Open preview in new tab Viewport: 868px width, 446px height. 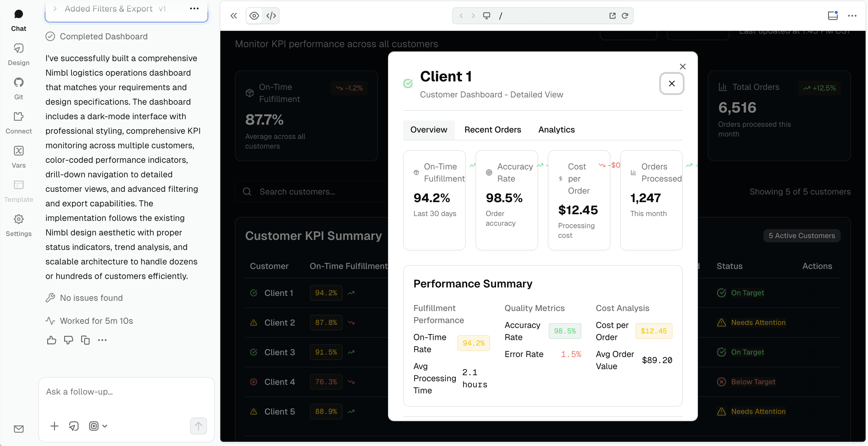tap(612, 16)
